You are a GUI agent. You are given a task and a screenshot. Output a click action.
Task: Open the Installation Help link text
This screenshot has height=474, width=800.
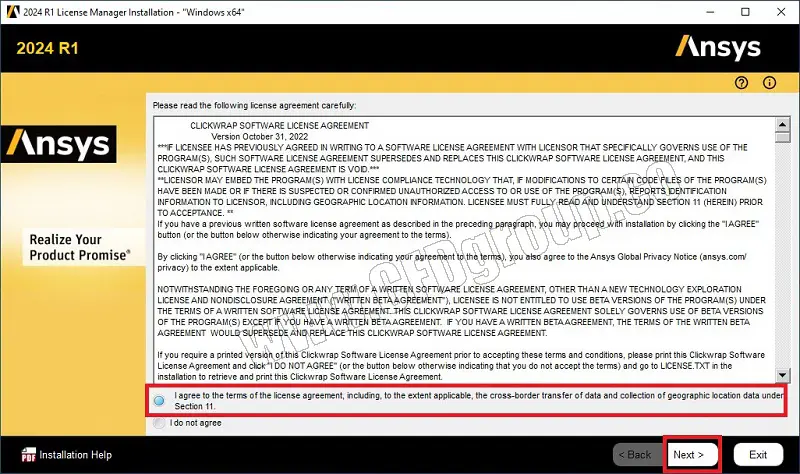tap(76, 455)
